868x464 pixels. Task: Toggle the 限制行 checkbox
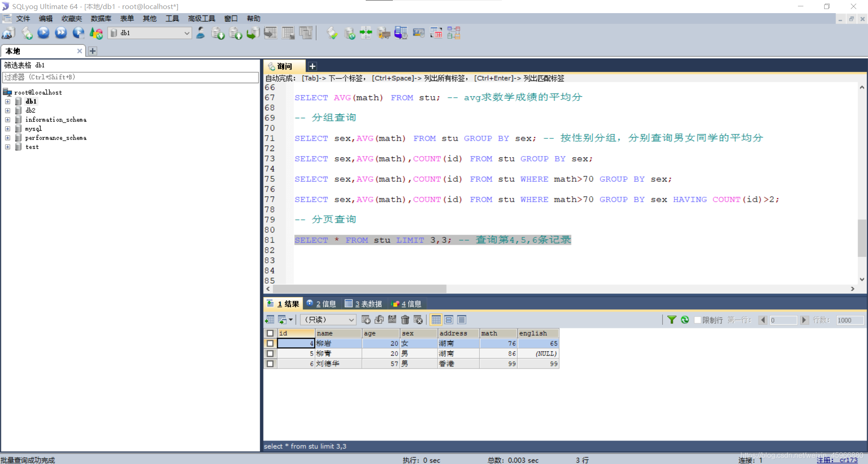pos(698,320)
